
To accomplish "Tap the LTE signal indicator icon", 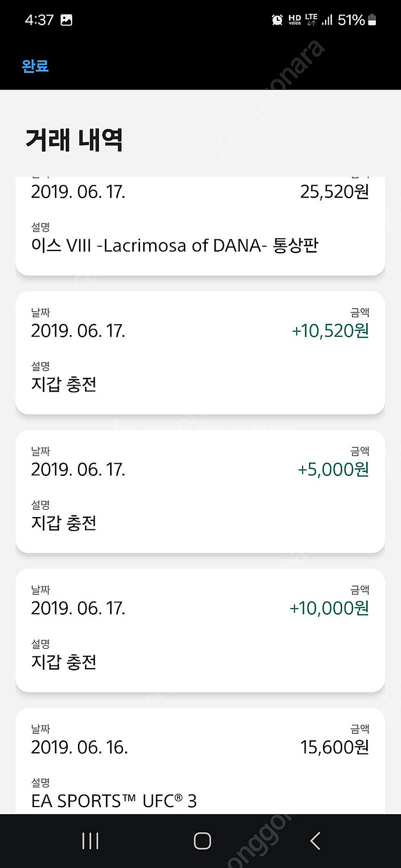I will (311, 20).
